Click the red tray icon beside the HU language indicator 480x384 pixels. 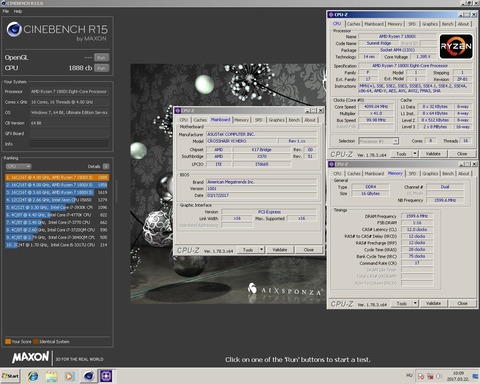coord(421,376)
